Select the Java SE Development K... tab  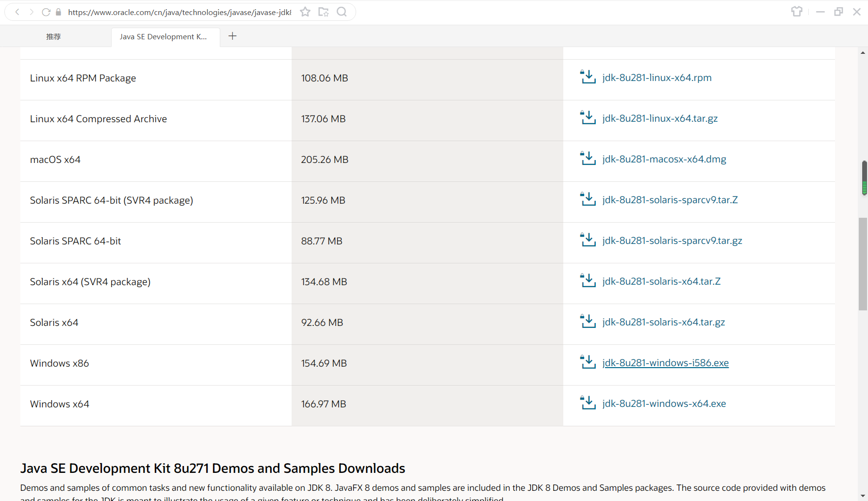coord(165,37)
